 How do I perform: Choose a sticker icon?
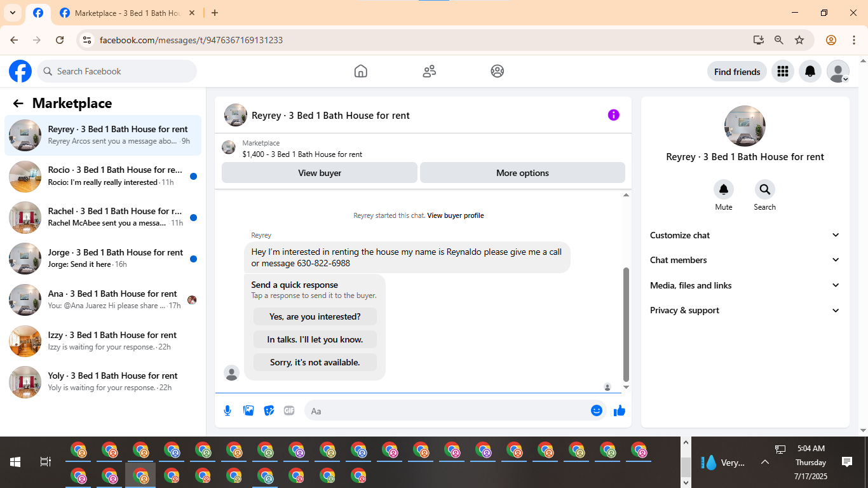[269, 410]
